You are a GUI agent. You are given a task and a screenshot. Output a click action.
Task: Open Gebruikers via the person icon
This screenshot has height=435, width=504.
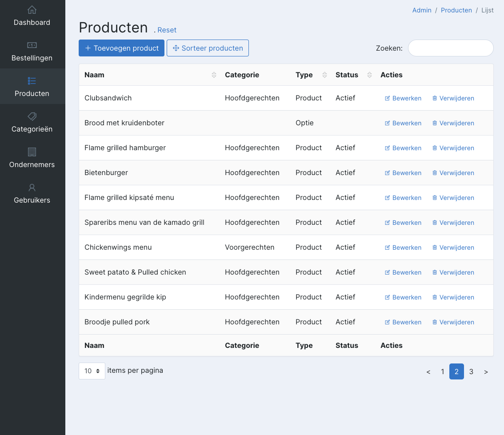coord(32,188)
